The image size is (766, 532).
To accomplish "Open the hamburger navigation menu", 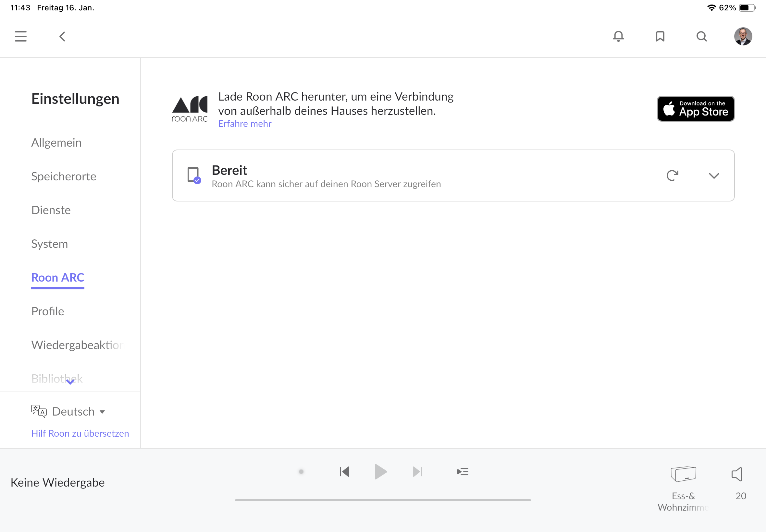I will point(21,36).
